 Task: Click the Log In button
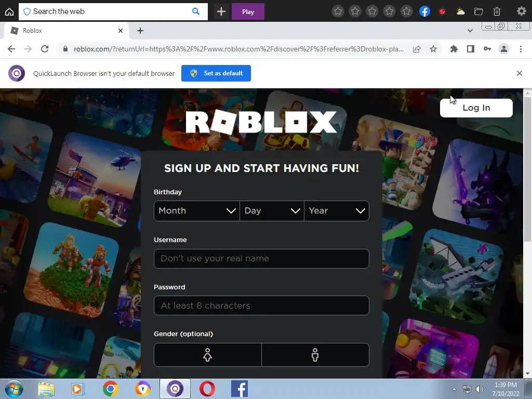(476, 108)
